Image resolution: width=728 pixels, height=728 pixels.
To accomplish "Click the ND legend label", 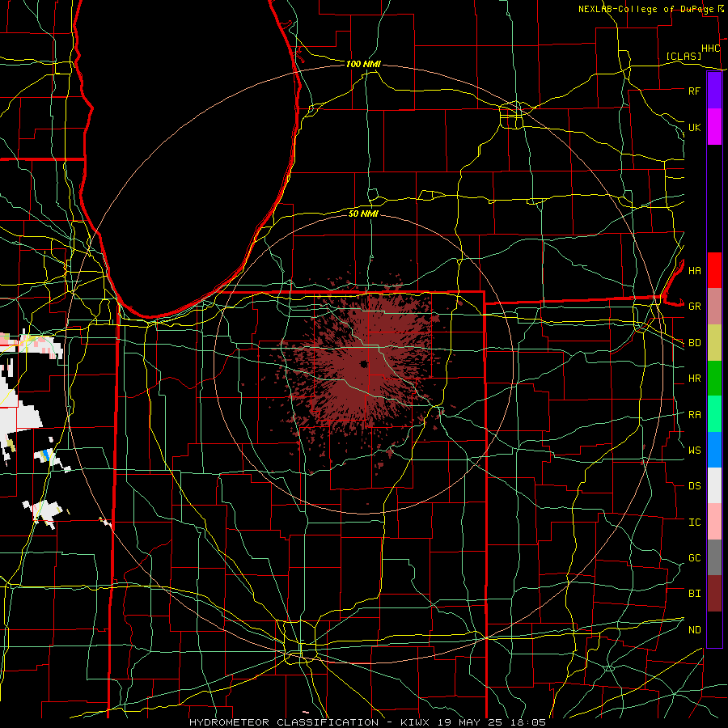I will pyautogui.click(x=694, y=630).
